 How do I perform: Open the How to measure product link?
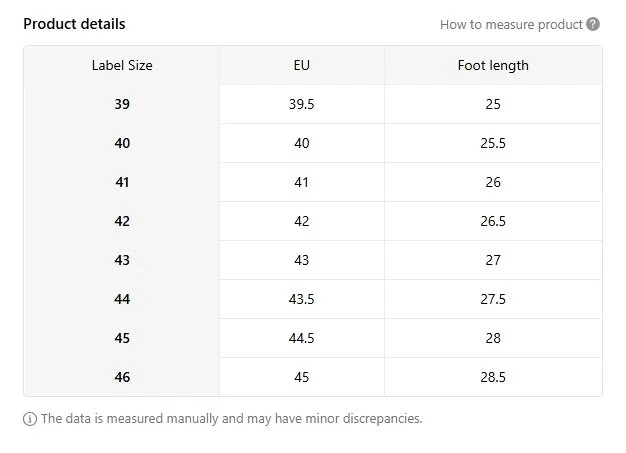[x=511, y=25]
